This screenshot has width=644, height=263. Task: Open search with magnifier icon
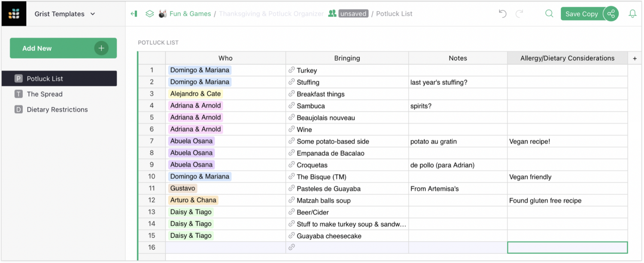coord(549,14)
